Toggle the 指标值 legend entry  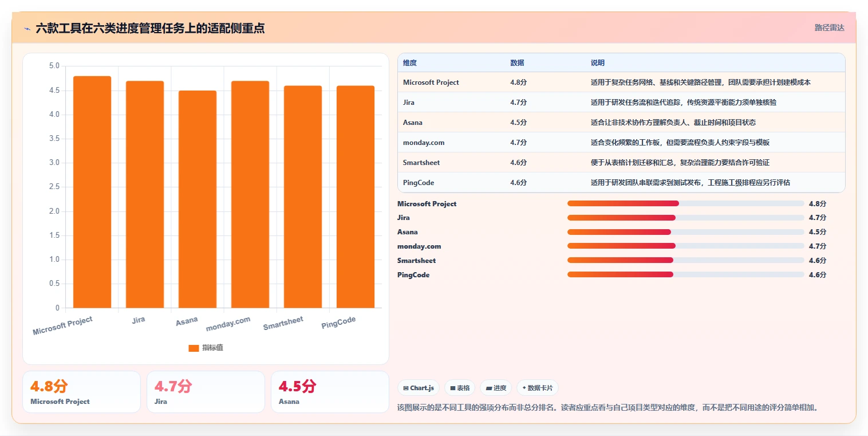206,348
